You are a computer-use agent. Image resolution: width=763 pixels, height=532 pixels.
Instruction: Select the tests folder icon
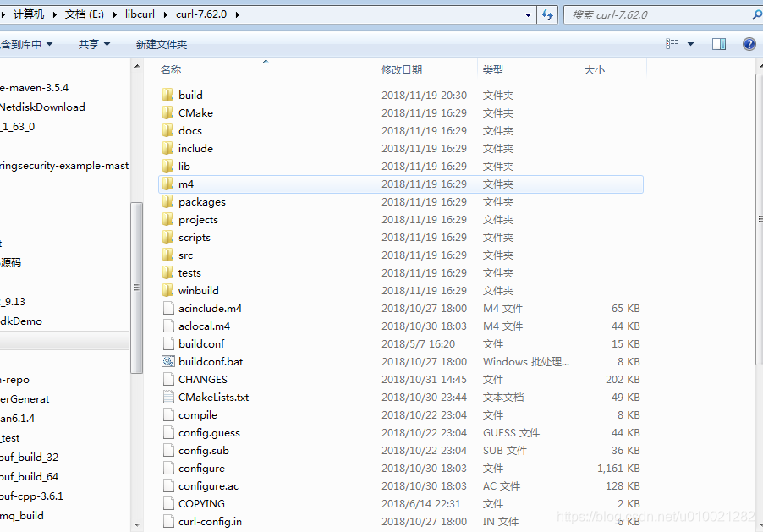pos(167,272)
